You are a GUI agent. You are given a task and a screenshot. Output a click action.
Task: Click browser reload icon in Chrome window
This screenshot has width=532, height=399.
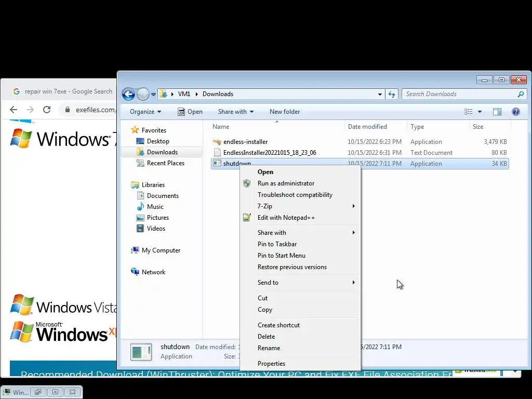(x=47, y=110)
